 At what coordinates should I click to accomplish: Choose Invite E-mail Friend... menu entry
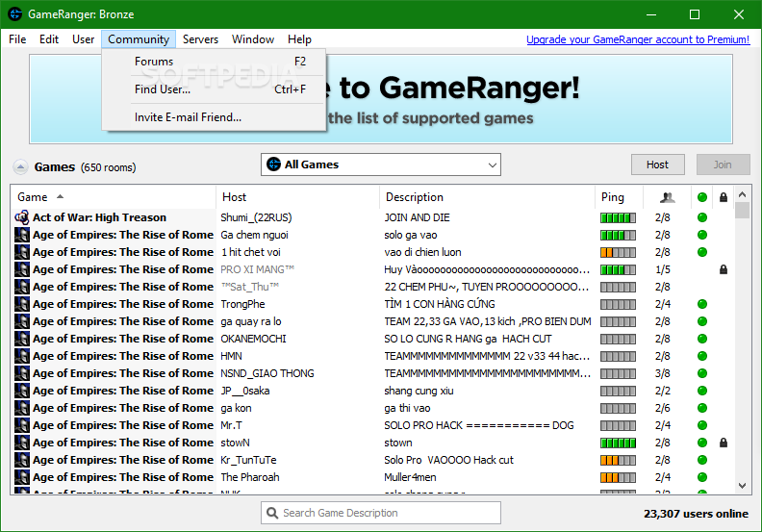tap(214, 117)
